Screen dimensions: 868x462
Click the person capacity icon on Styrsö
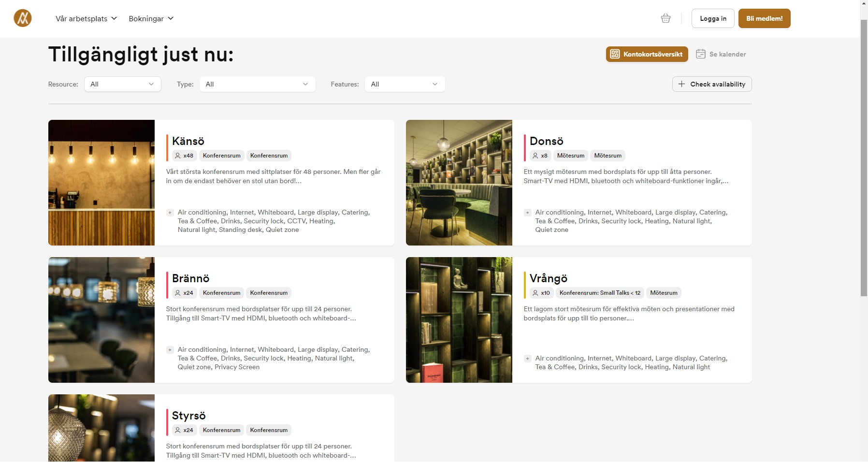point(178,430)
